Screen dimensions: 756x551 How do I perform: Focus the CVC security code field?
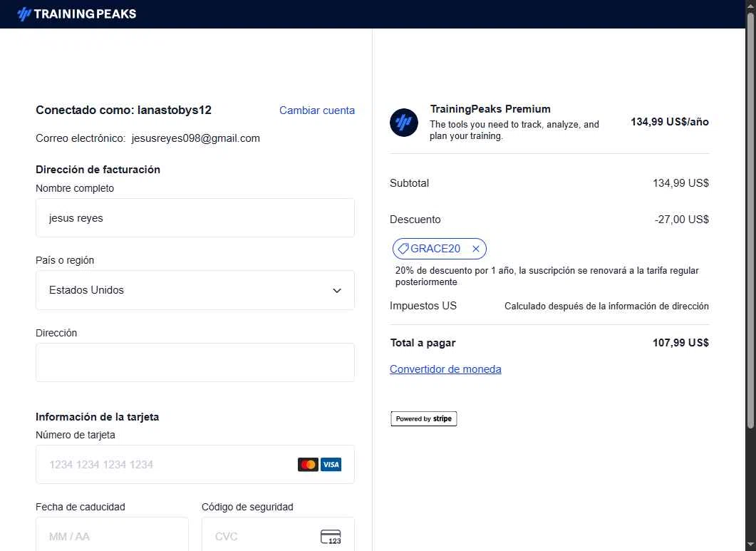click(278, 534)
